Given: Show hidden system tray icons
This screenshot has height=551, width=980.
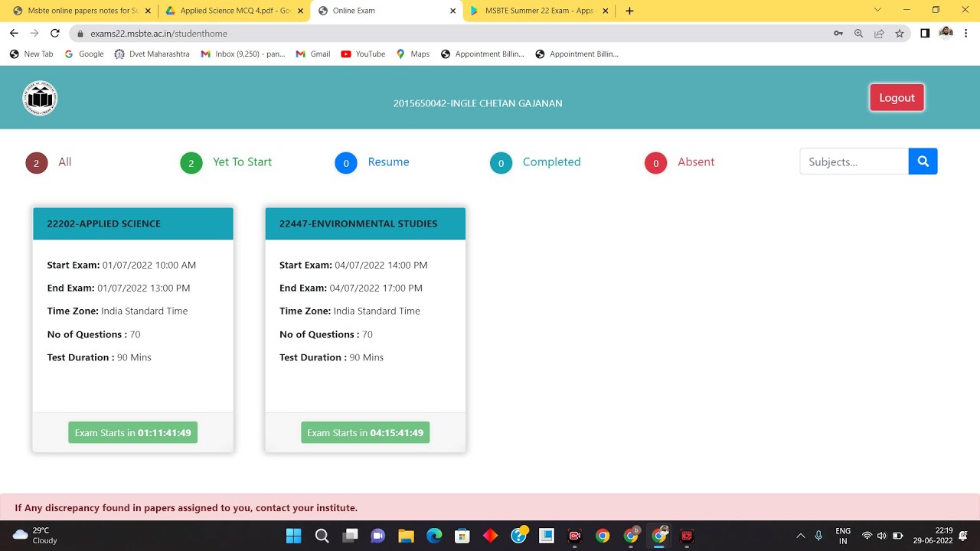Looking at the screenshot, I should coord(801,536).
